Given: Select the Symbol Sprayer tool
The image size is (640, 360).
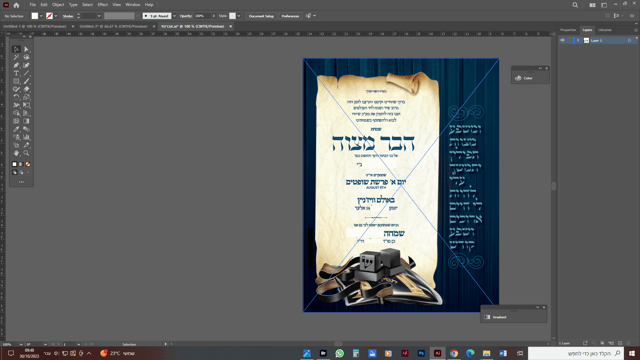Looking at the screenshot, I should pos(16,137).
